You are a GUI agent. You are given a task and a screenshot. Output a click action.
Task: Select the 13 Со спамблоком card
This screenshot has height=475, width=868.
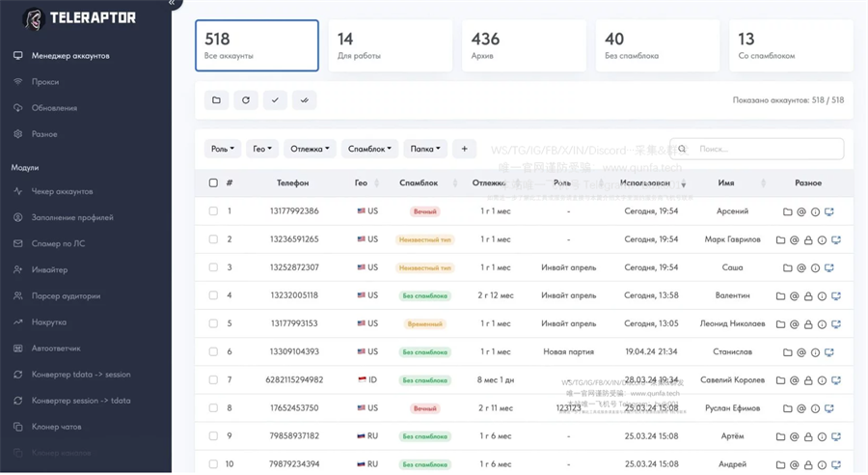coord(791,45)
